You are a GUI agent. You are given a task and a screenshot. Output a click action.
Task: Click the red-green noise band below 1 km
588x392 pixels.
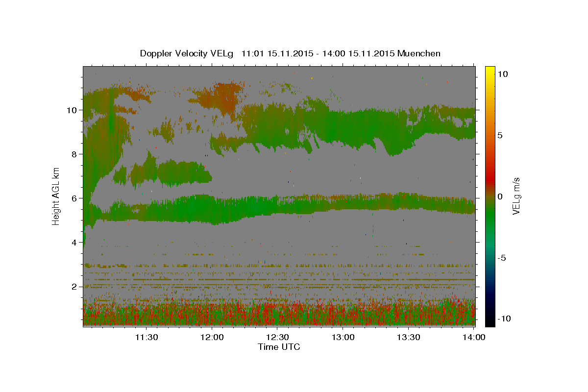pos(279,314)
